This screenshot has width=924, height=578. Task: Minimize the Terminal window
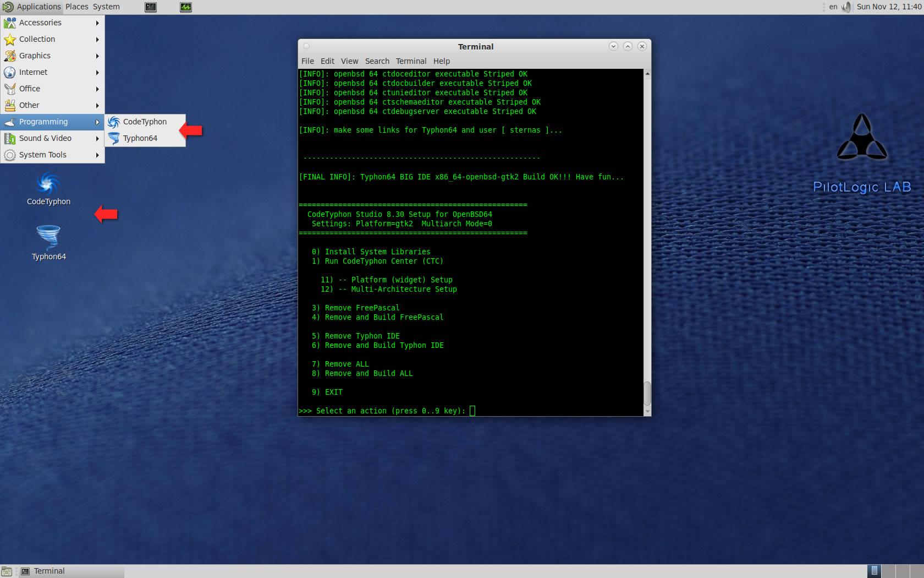[x=613, y=46]
